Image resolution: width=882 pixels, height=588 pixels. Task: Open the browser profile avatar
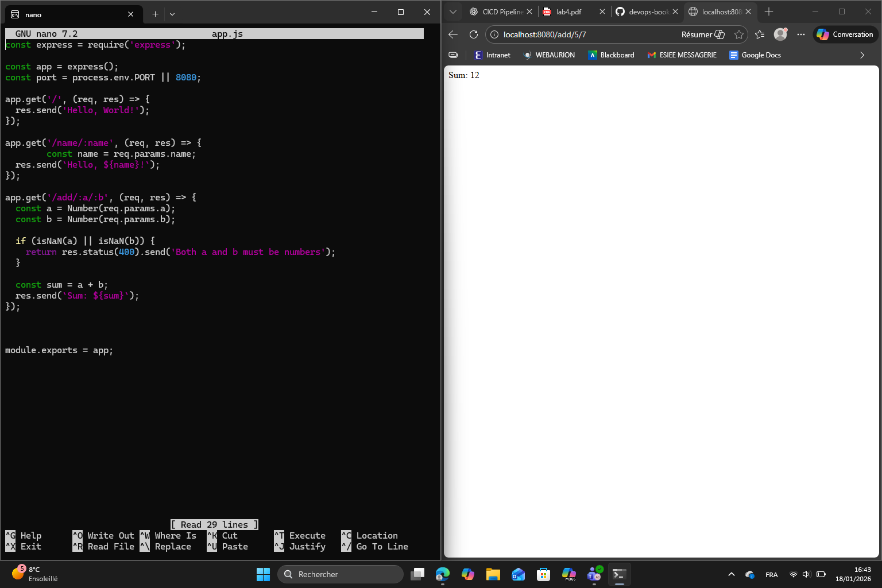tap(780, 34)
